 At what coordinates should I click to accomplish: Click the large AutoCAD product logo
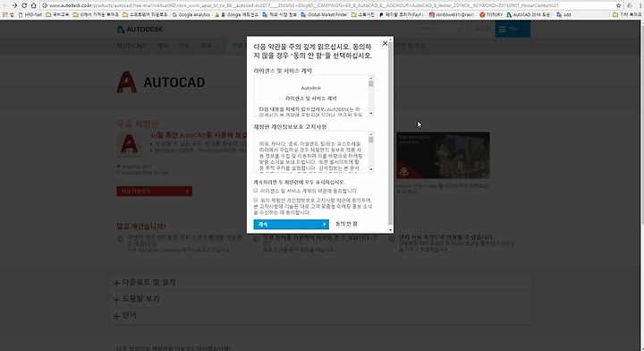click(161, 81)
